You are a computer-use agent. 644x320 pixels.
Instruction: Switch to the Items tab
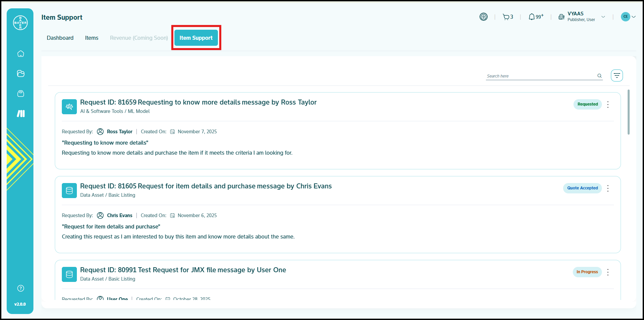coord(92,38)
